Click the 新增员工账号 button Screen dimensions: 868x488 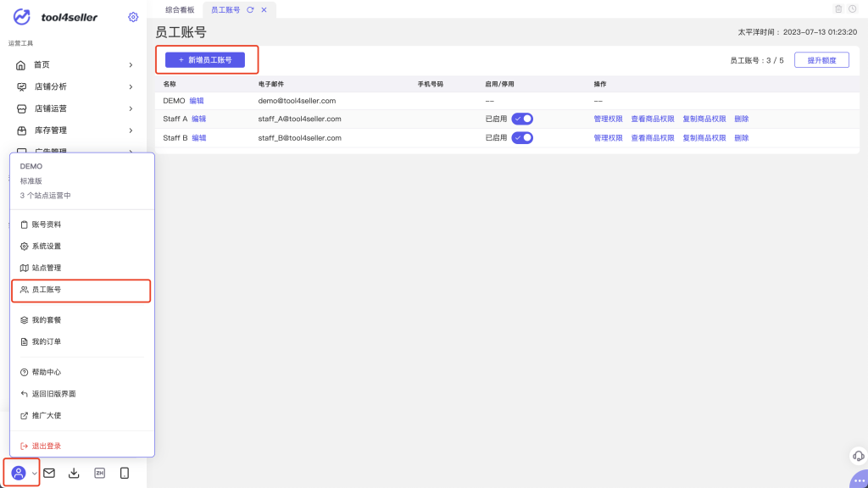pos(205,60)
